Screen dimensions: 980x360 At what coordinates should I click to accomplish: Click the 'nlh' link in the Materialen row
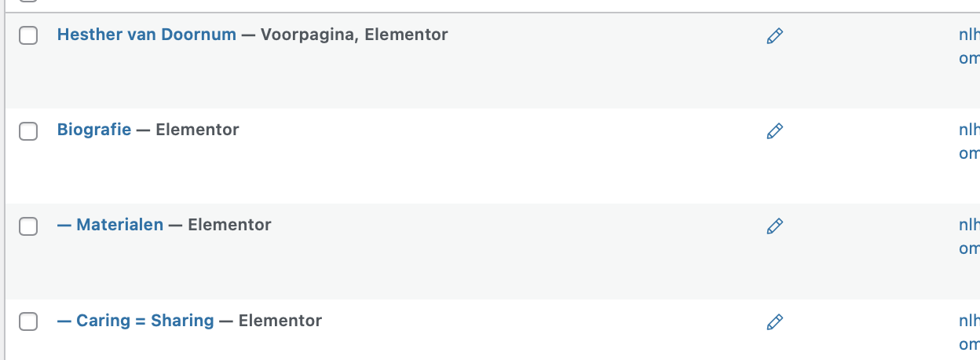click(968, 225)
